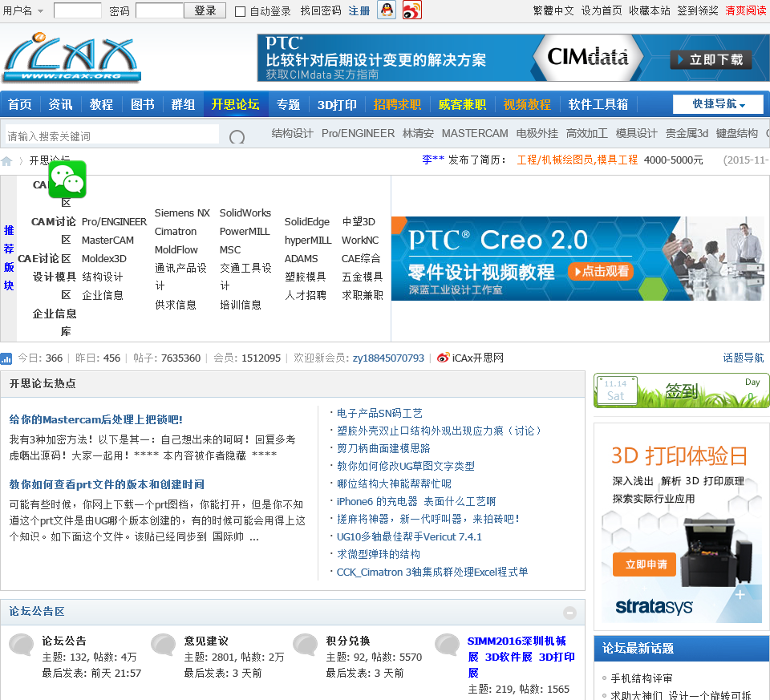The height and width of the screenshot is (700, 770).
Task: Click the 收藏本站 link
Action: click(649, 10)
